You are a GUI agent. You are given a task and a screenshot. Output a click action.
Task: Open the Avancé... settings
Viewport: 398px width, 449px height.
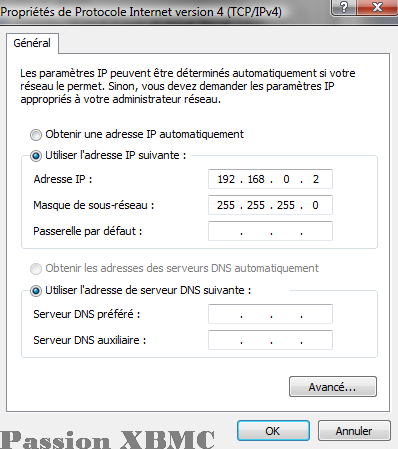pos(333,387)
